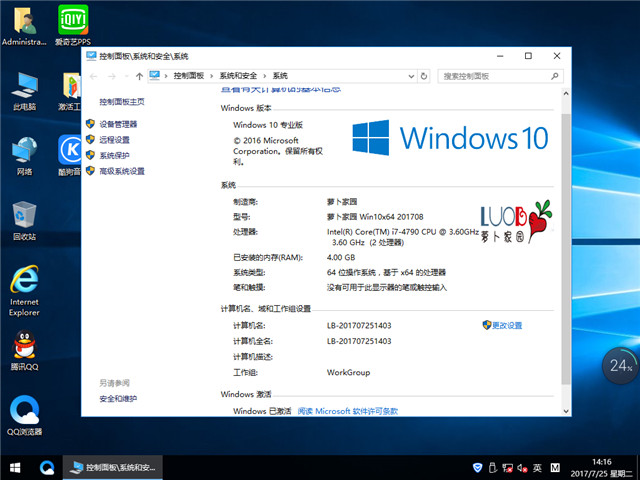Open the 回收站 recycle bin icon
Image resolution: width=640 pixels, height=480 pixels.
click(x=24, y=220)
